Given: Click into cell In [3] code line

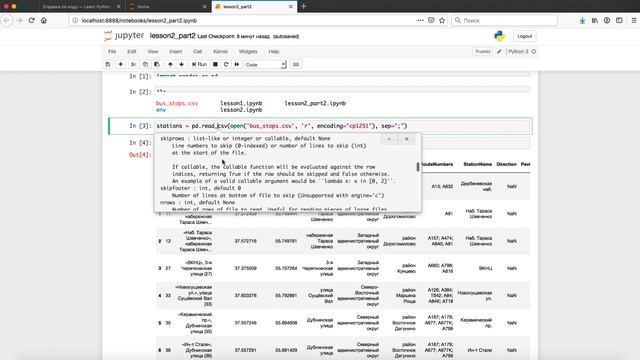Looking at the screenshot, I should 343,126.
